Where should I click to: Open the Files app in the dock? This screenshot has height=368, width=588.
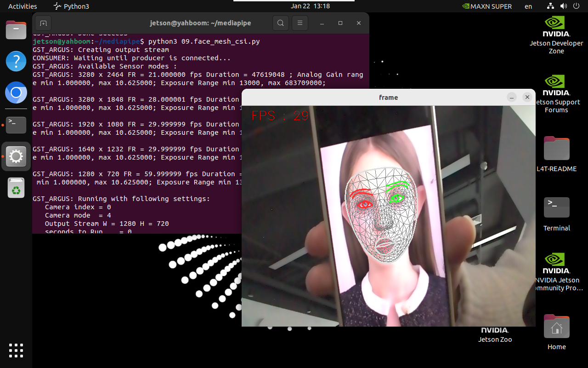pos(16,30)
